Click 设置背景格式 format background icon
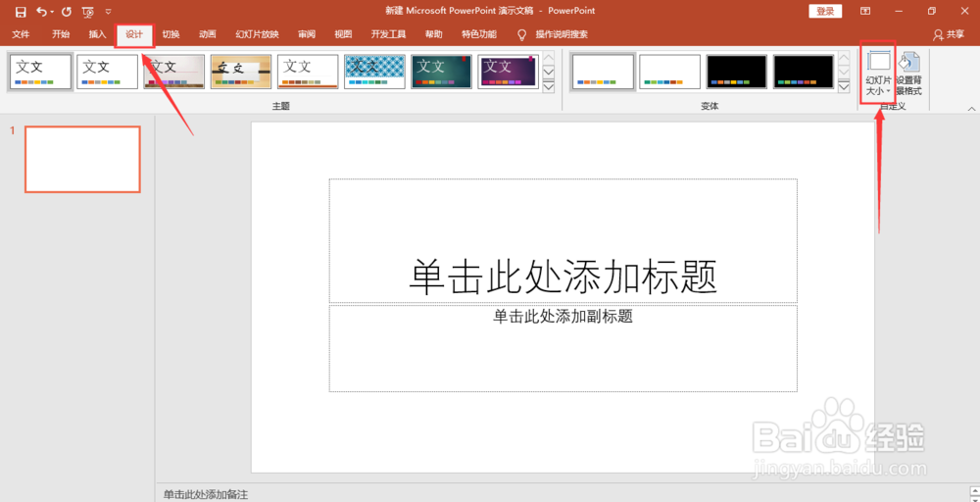Viewport: 980px width, 502px height. pyautogui.click(x=908, y=74)
